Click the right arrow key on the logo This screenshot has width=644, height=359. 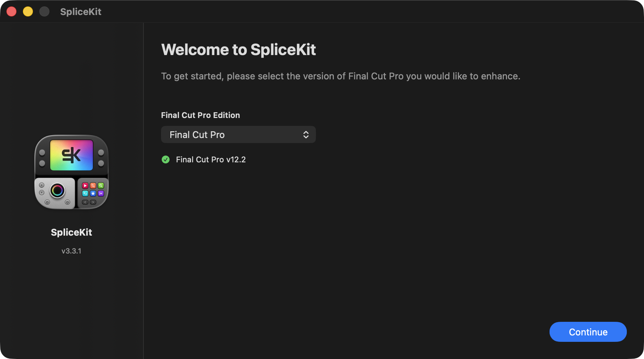(93, 202)
